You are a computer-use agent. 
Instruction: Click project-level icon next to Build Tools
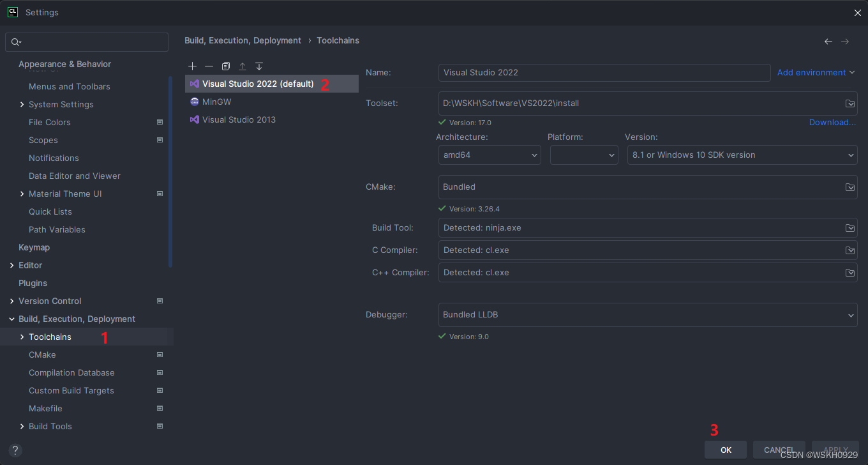pos(160,426)
